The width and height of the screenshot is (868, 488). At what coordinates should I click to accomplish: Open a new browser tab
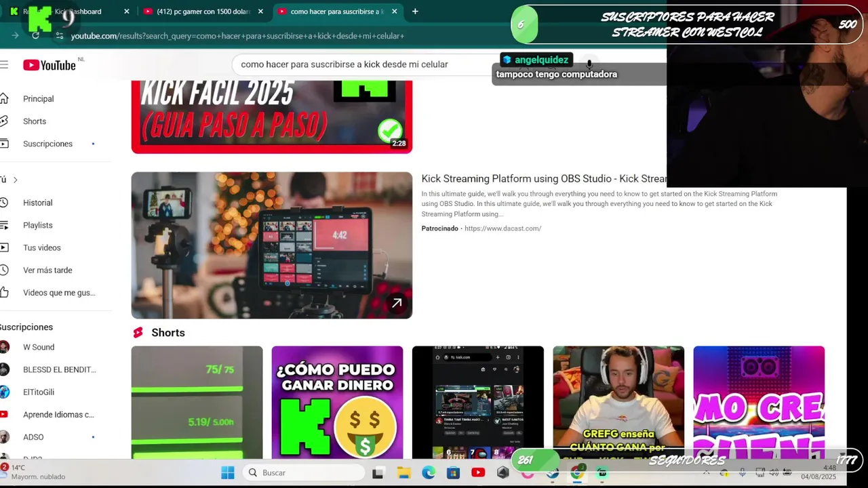pos(415,12)
